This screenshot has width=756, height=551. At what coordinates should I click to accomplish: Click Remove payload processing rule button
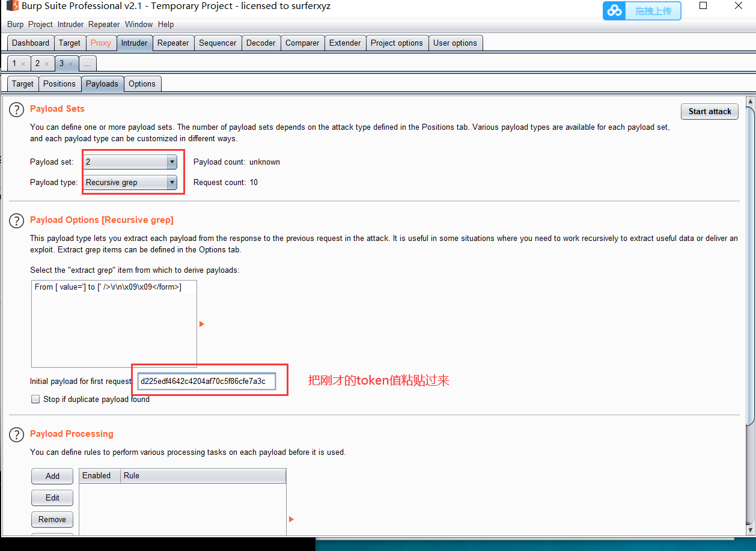pyautogui.click(x=52, y=519)
